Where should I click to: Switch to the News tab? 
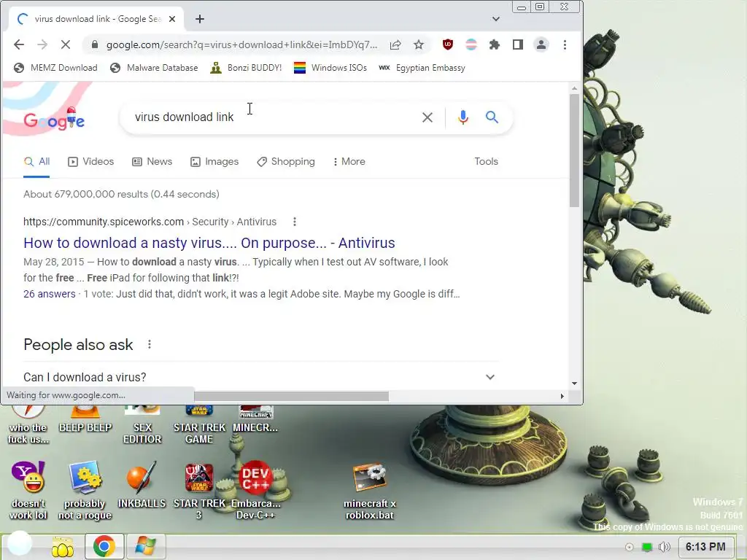click(x=152, y=161)
